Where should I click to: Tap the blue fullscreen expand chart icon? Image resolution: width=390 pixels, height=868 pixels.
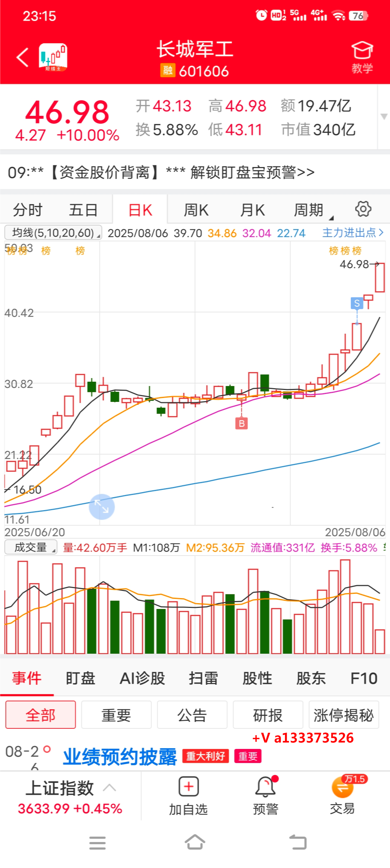click(102, 507)
